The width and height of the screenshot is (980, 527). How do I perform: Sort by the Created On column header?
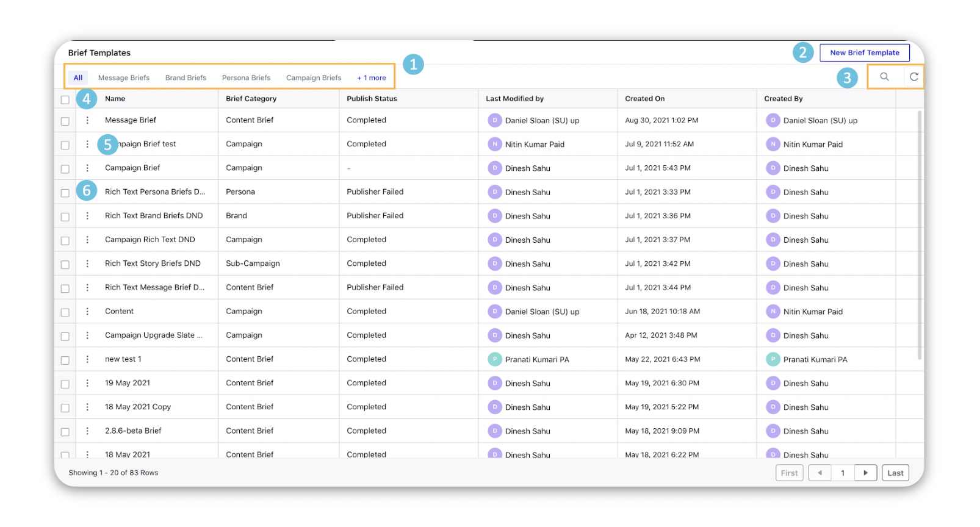tap(645, 98)
